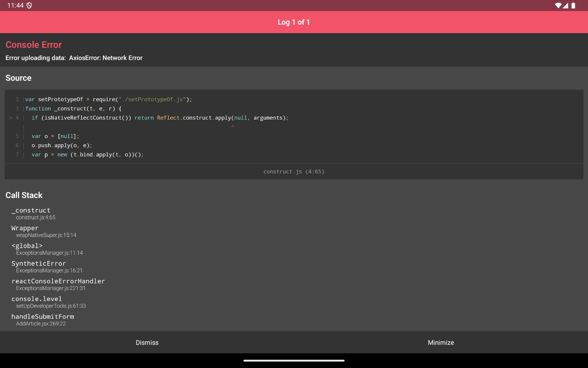Viewport: 588px width, 368px height.
Task: Click highlighted source line 4 code
Action: [x=160, y=118]
